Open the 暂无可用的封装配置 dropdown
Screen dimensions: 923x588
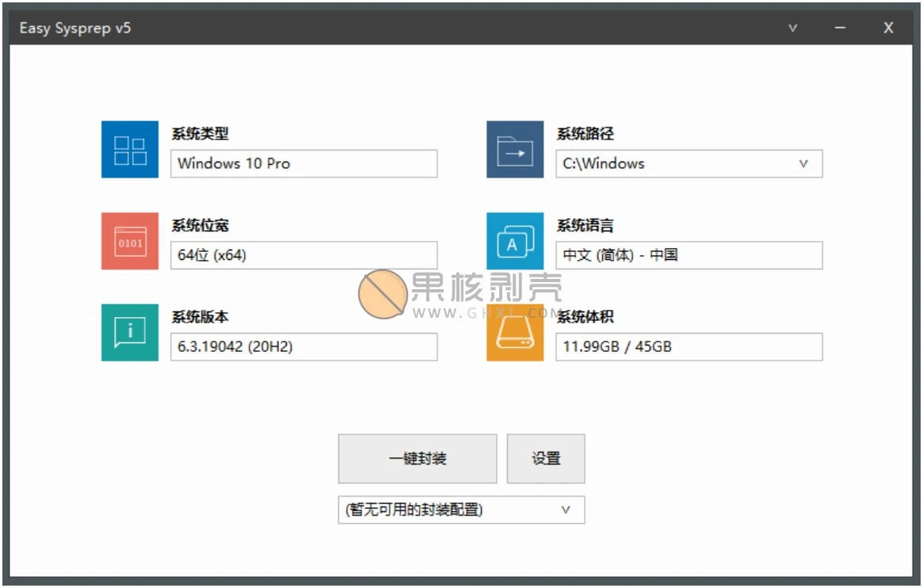tap(566, 510)
